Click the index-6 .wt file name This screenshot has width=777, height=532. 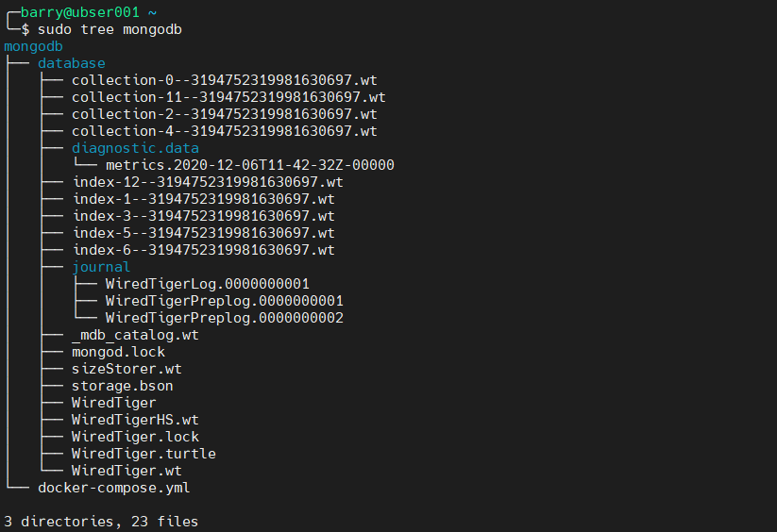[203, 250]
